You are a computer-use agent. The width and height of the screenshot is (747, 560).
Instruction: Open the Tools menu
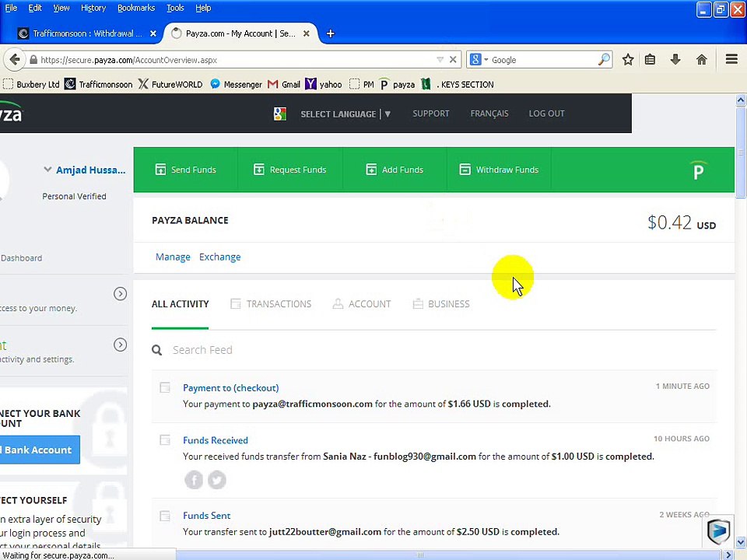(175, 8)
